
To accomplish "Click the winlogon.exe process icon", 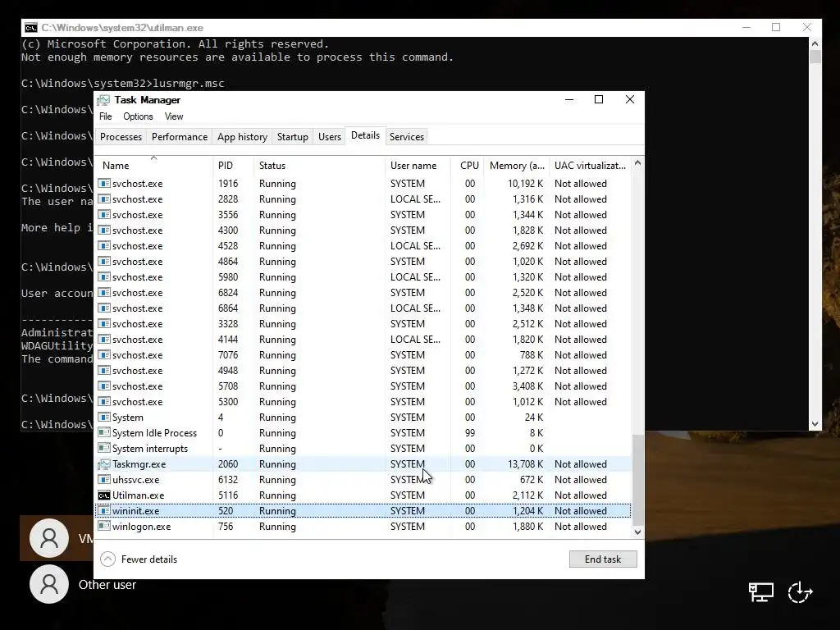I will 104,527.
